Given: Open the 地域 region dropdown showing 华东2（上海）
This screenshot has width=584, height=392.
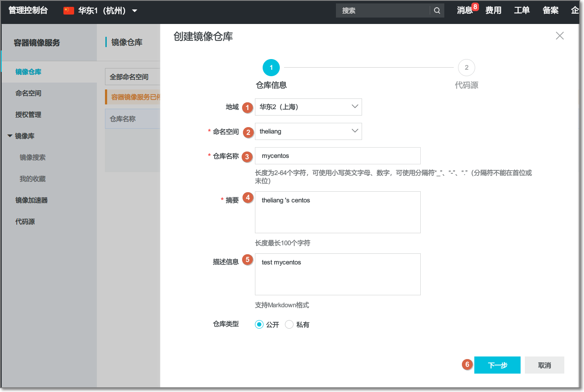Looking at the screenshot, I should pos(308,107).
